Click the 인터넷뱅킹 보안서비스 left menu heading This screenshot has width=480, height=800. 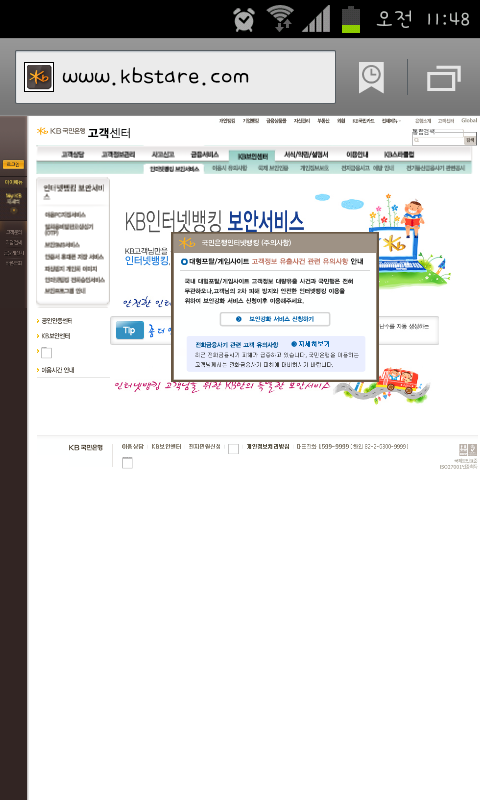[73, 192]
